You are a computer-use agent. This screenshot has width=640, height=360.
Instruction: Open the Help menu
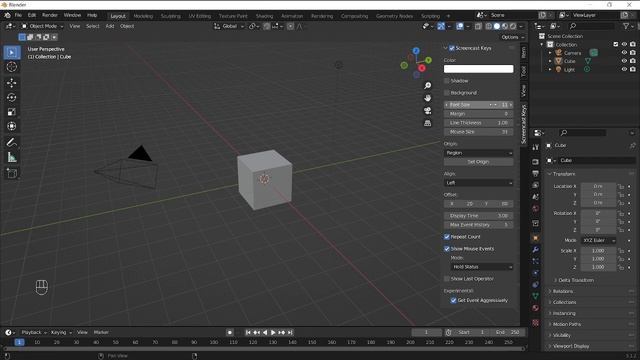tap(92, 15)
